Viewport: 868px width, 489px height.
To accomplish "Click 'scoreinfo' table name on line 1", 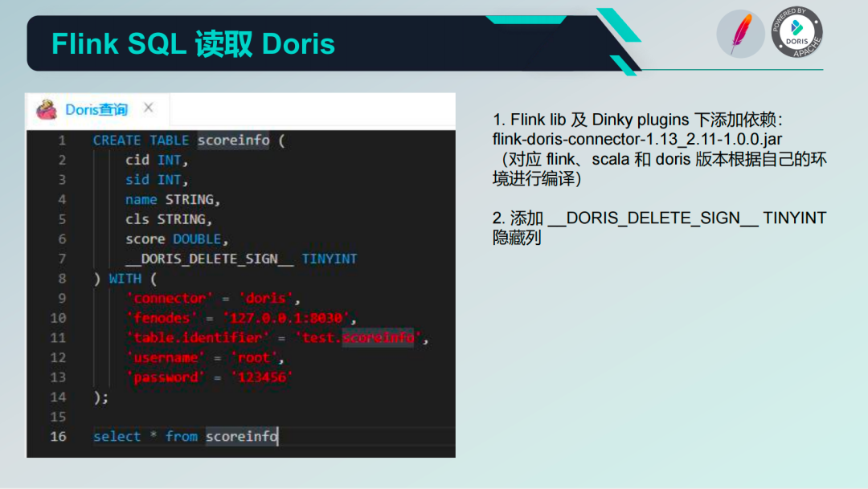I will (234, 141).
